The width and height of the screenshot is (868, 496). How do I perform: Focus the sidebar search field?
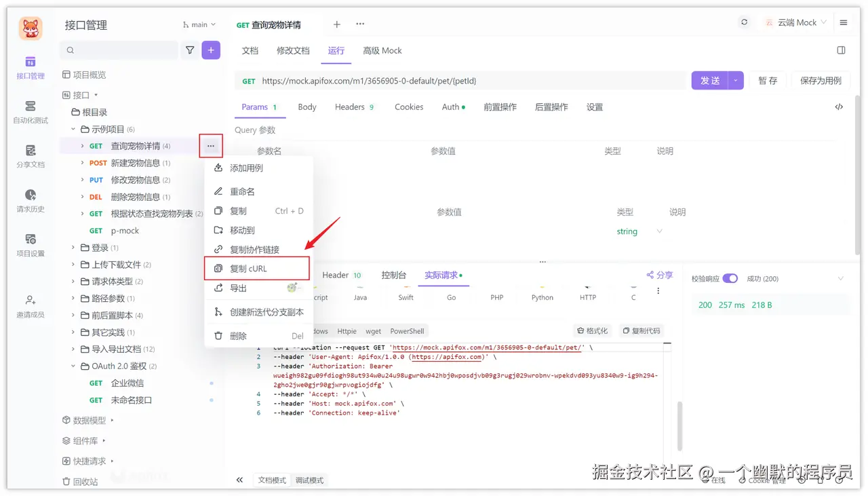click(119, 50)
